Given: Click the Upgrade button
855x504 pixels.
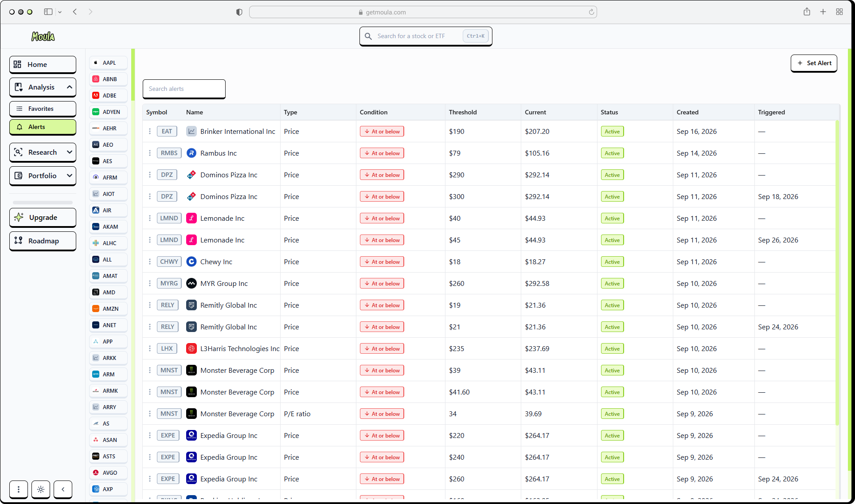Looking at the screenshot, I should [43, 217].
